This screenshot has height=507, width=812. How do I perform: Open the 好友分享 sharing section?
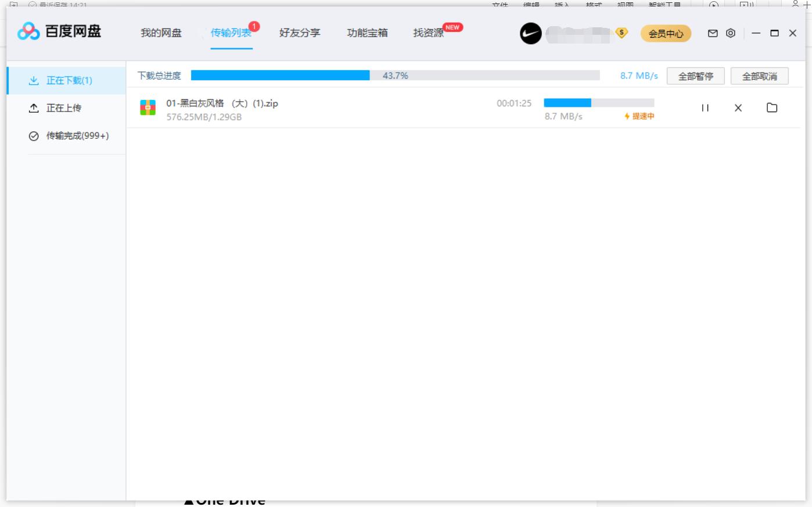coord(298,33)
